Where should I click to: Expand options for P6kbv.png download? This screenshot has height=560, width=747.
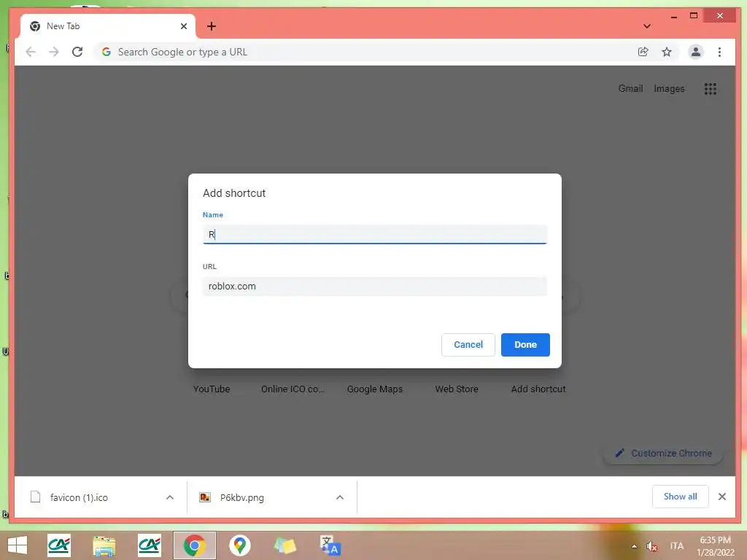point(340,497)
